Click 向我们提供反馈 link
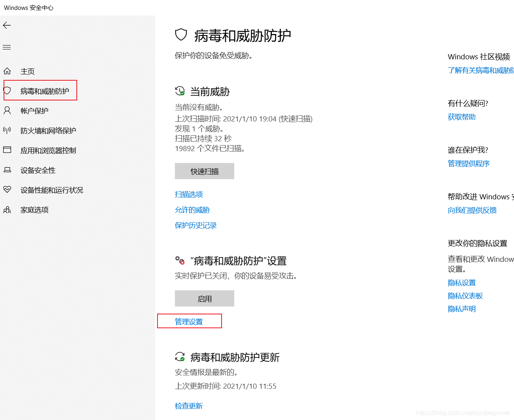This screenshot has height=420, width=514. [x=472, y=210]
